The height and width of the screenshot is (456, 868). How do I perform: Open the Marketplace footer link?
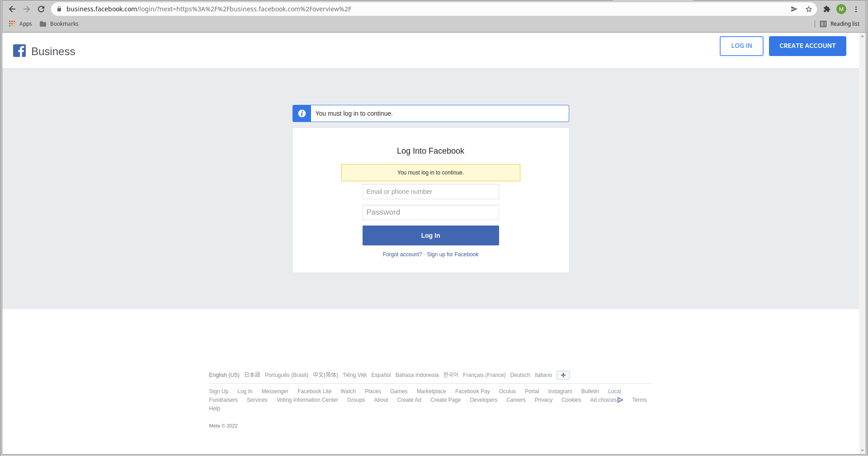click(x=431, y=391)
